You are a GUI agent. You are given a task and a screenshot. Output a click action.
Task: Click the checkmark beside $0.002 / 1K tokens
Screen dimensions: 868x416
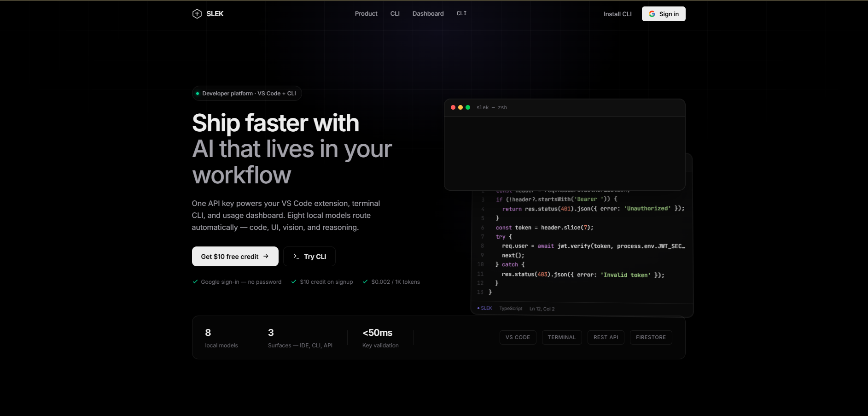point(365,281)
